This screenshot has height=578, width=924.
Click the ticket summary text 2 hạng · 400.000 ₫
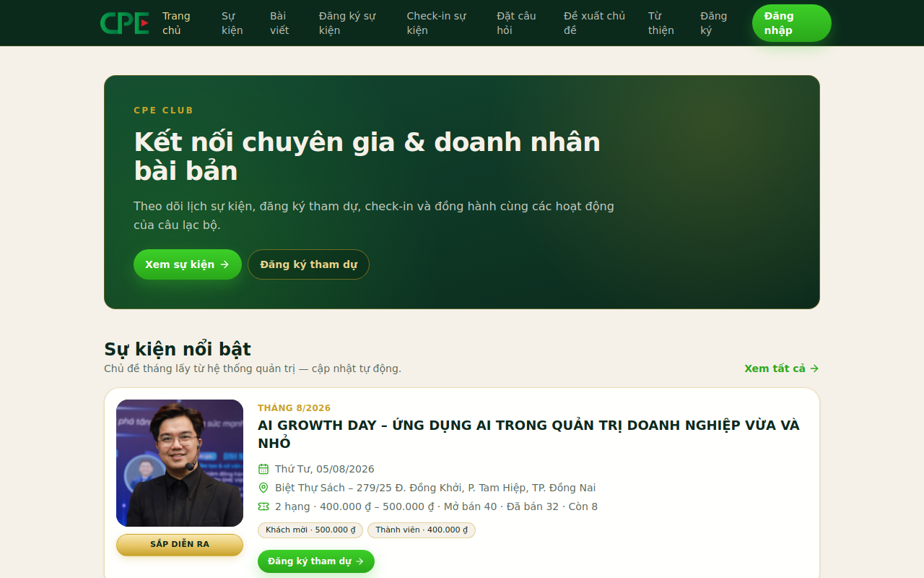pos(436,506)
